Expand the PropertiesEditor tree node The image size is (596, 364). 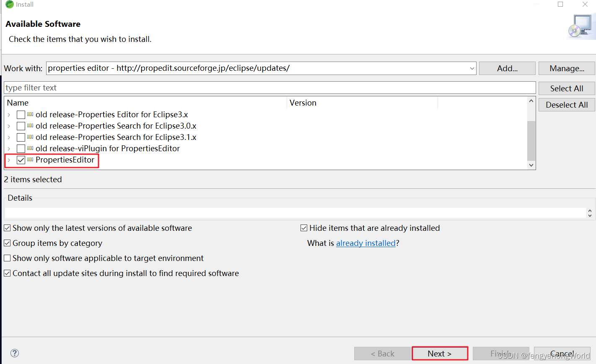coord(9,160)
